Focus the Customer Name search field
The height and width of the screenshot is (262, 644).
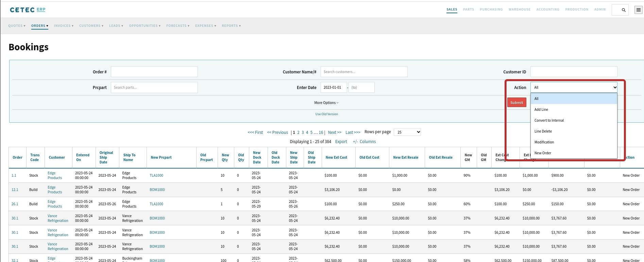(364, 72)
